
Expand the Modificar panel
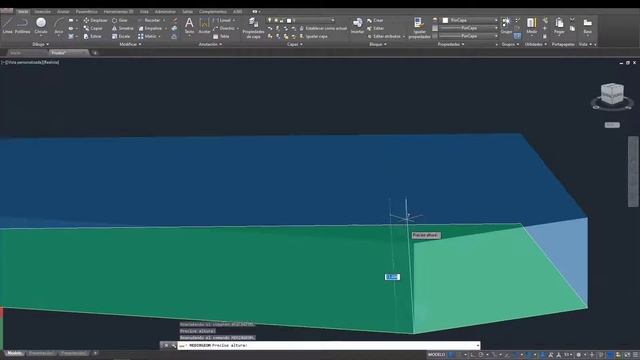pyautogui.click(x=130, y=44)
